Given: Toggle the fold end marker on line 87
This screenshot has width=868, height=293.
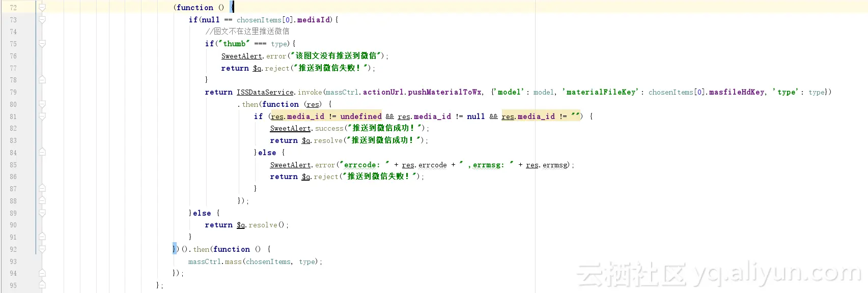Looking at the screenshot, I should tap(42, 189).
